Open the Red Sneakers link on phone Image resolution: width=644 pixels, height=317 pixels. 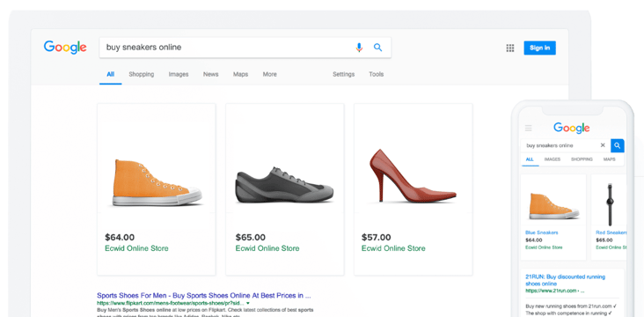tap(611, 232)
